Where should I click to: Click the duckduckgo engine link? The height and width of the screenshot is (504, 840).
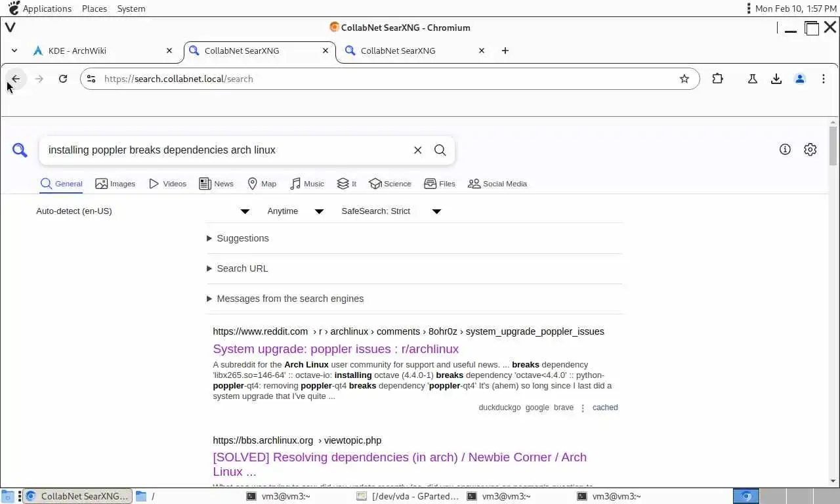click(499, 408)
